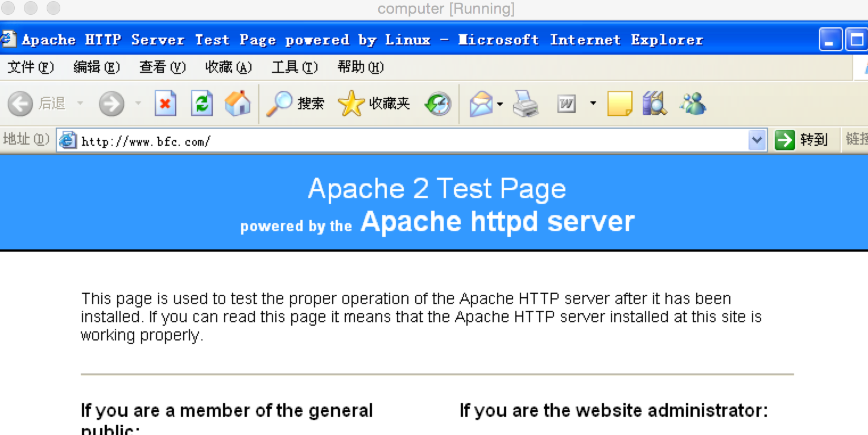The width and height of the screenshot is (868, 435).
Task: Print the page with printer icon
Action: point(526,104)
